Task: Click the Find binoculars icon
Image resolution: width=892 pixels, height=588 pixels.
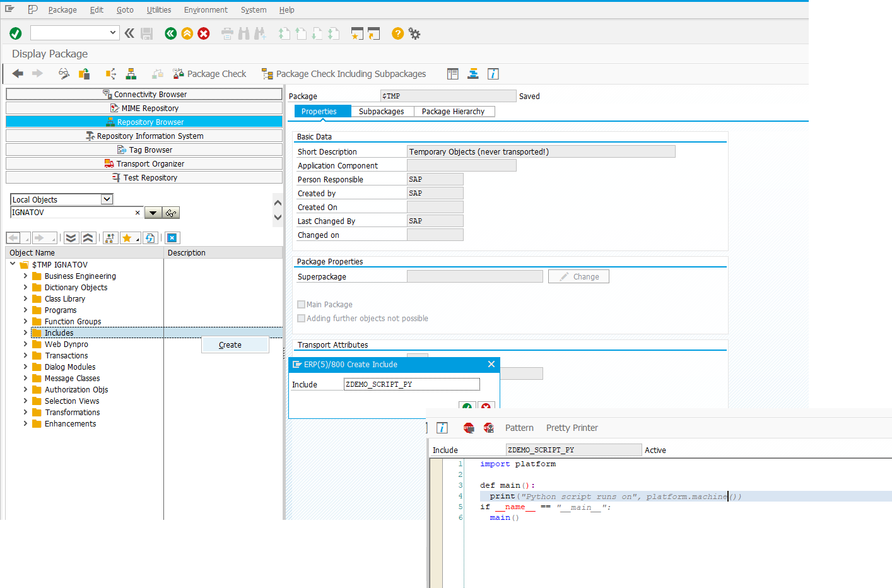Action: tap(244, 33)
